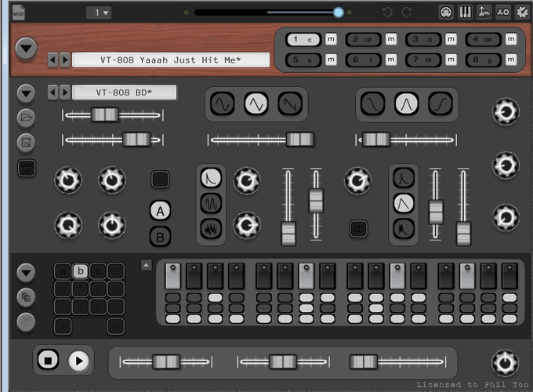Select sine LFO pitch modulation icon
The image size is (533, 392).
point(211,204)
